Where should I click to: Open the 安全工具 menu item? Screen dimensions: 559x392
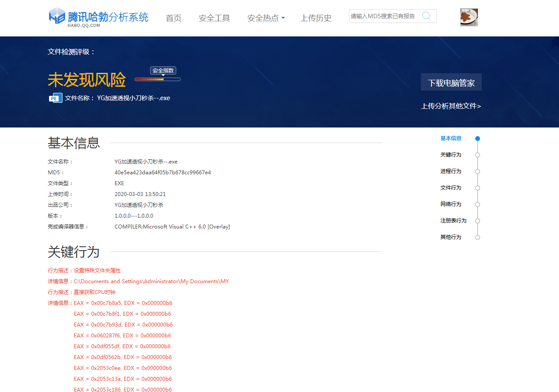[x=214, y=18]
